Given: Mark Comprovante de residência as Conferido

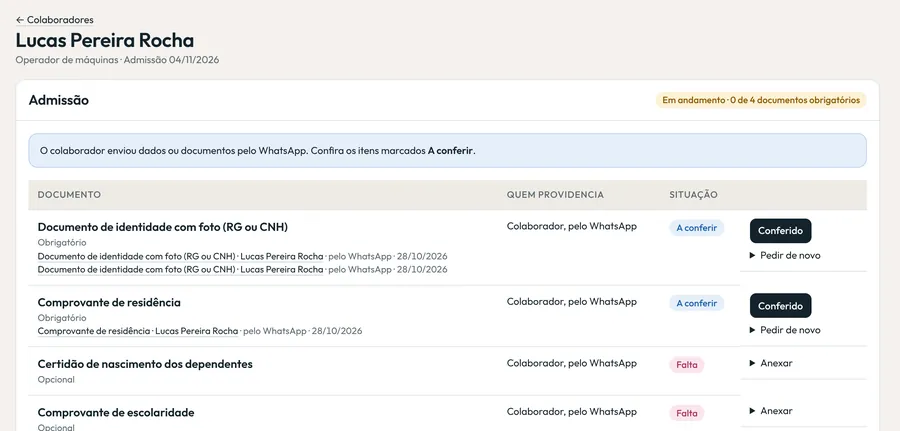Looking at the screenshot, I should pos(780,306).
